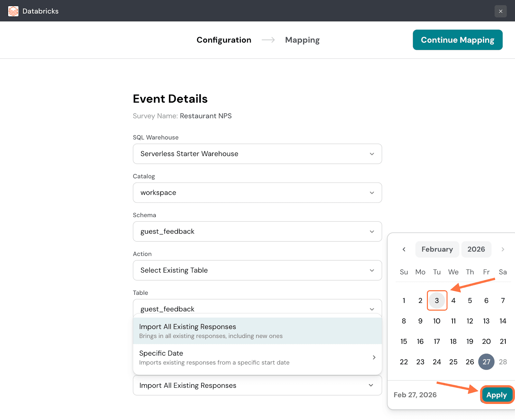
Task: Click Continue Mapping button
Action: [457, 40]
